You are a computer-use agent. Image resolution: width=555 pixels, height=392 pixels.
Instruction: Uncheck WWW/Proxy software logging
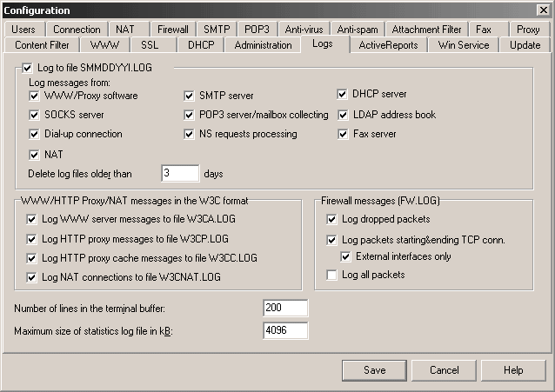click(34, 95)
